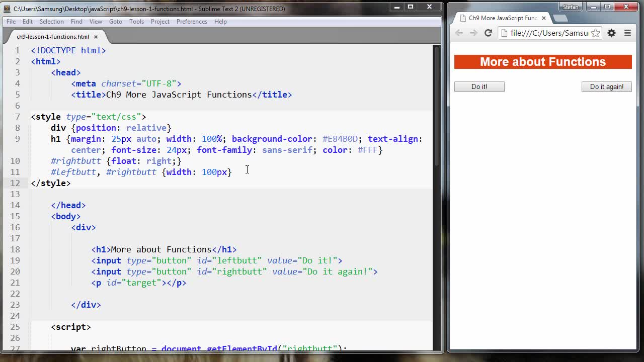Image resolution: width=644 pixels, height=362 pixels.
Task: Click Sublime Text vertical scrollbar
Action: [437, 106]
